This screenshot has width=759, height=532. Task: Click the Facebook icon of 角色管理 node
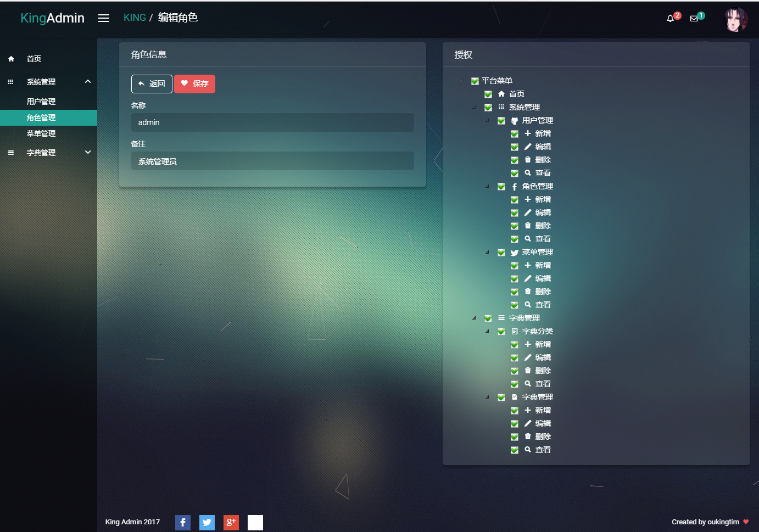click(515, 187)
